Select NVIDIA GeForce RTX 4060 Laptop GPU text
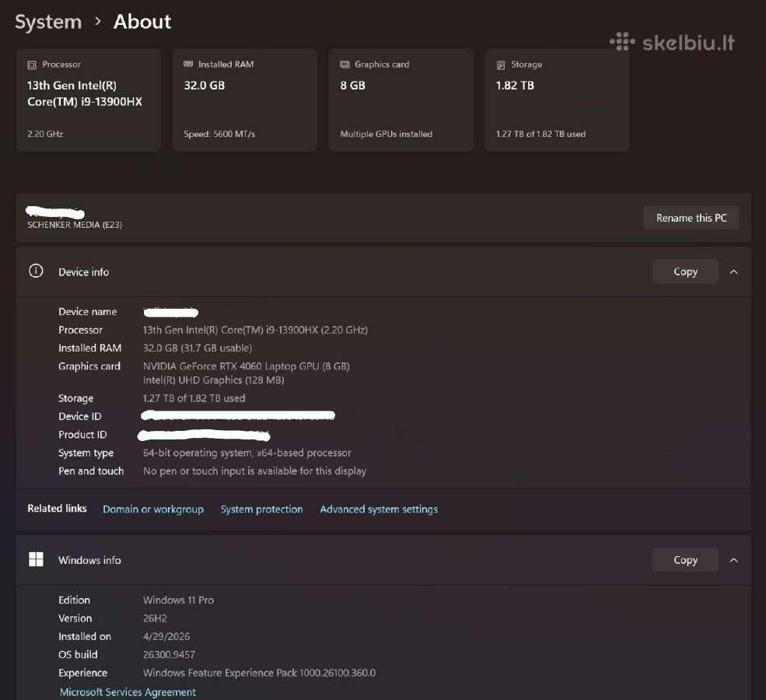This screenshot has width=766, height=700. (x=247, y=366)
